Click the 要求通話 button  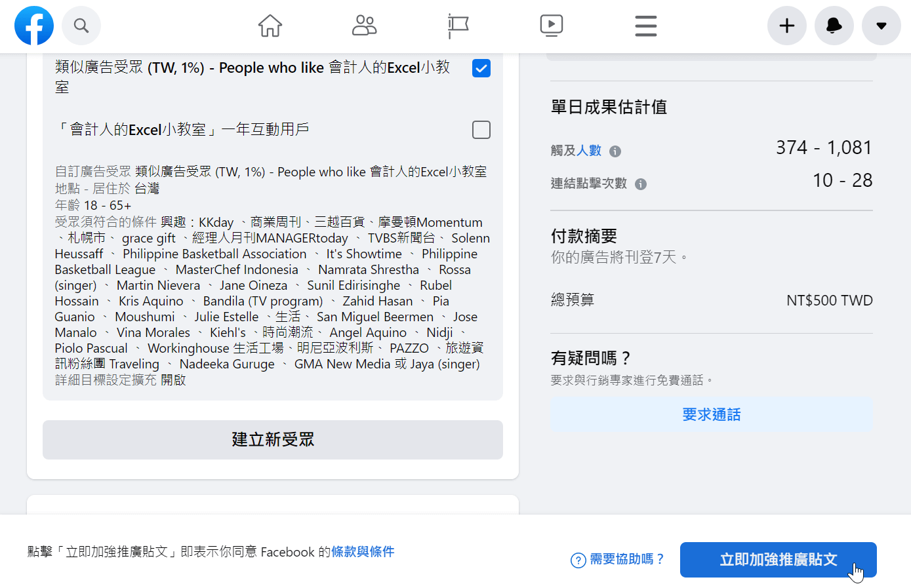coord(712,414)
